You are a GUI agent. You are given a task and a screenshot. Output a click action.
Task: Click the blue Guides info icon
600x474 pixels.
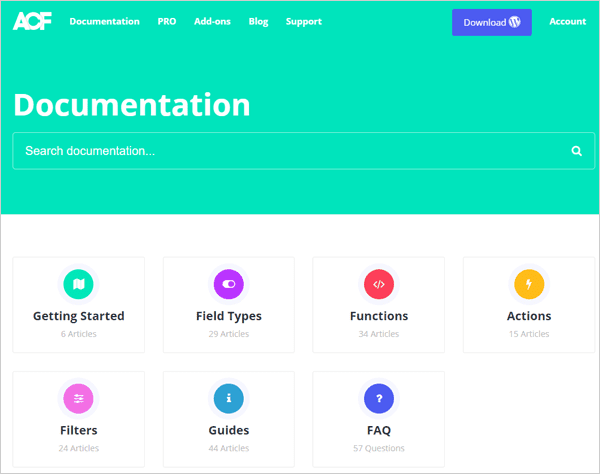[229, 399]
